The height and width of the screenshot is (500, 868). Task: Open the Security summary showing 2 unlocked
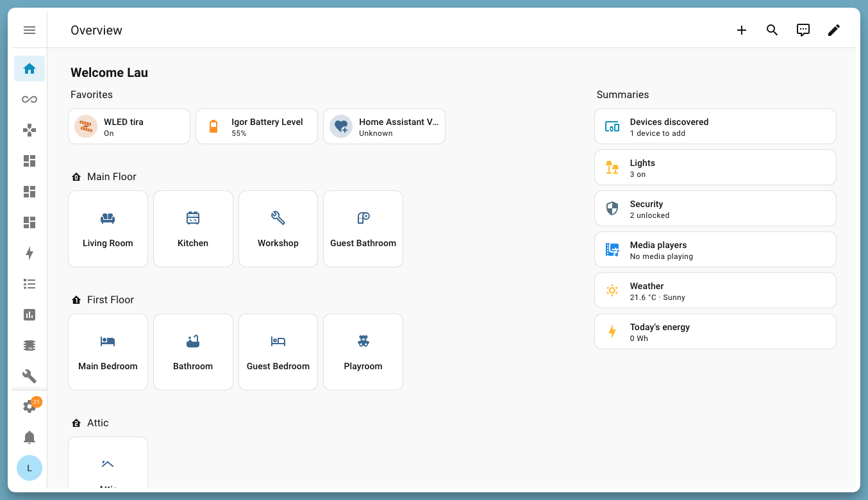pos(715,208)
